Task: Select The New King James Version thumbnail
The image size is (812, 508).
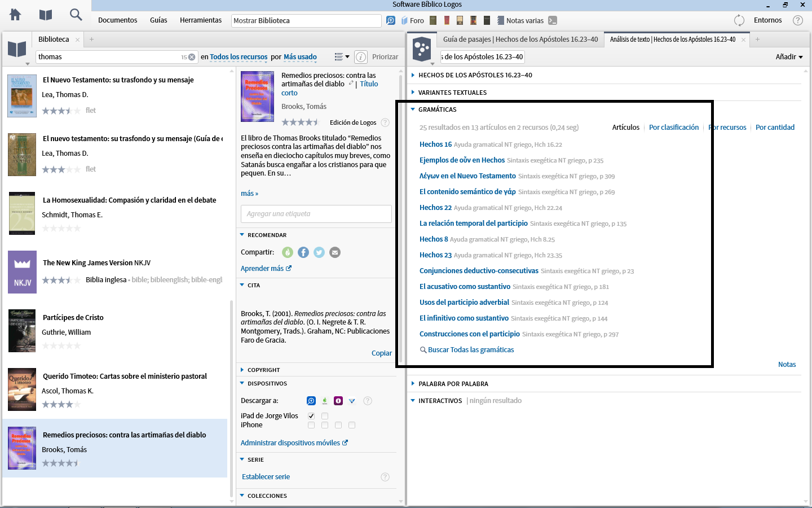Action: point(22,272)
